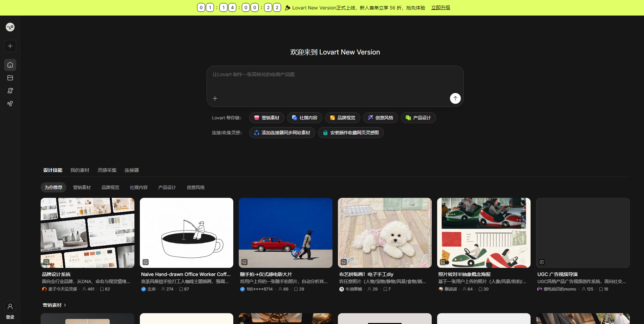The height and width of the screenshot is (324, 644).
Task: Select the 创意风格 filter below the tabs
Action: pos(196,187)
